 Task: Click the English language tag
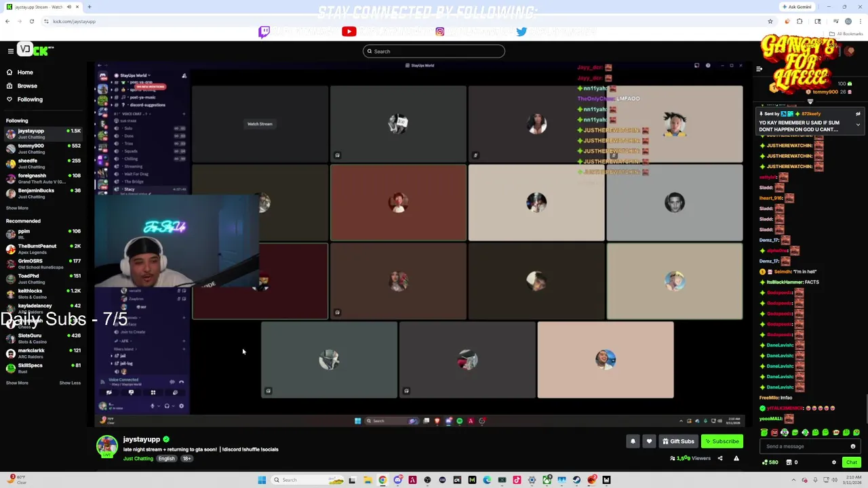point(166,459)
